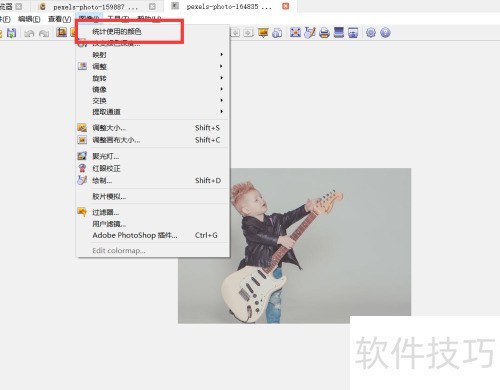Expand the 提取通道 submenu arrow
500x390 pixels.
(221, 111)
